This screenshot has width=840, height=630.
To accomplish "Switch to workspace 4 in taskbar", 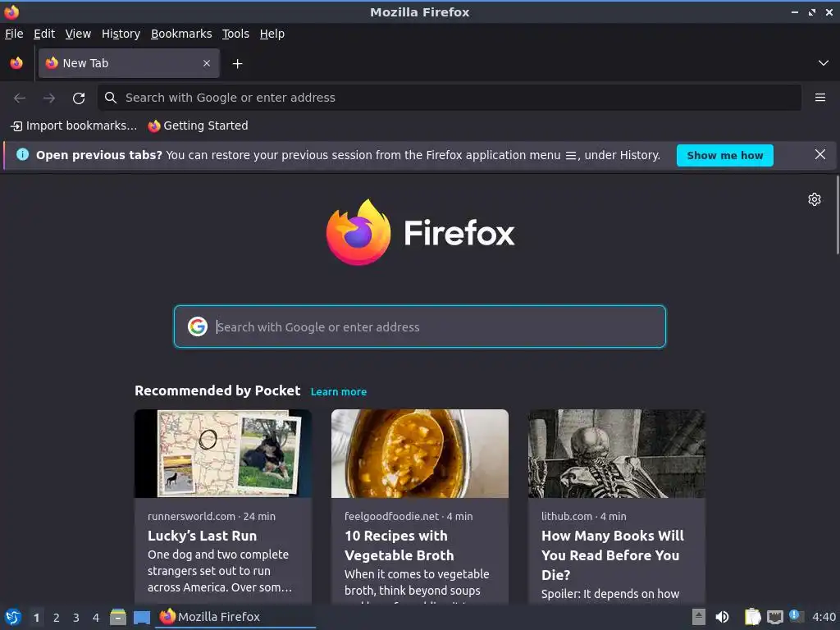I will click(96, 618).
